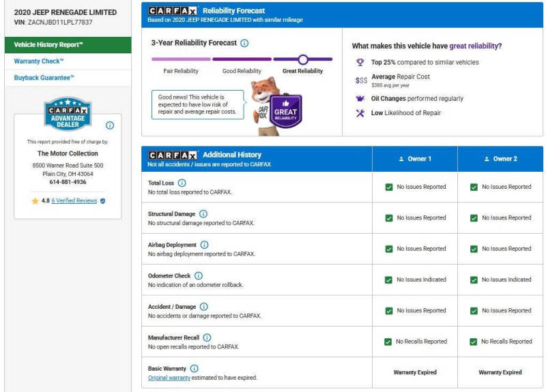Open the Buyback Guarantee menu item
This screenshot has height=392, width=546.
[x=44, y=78]
